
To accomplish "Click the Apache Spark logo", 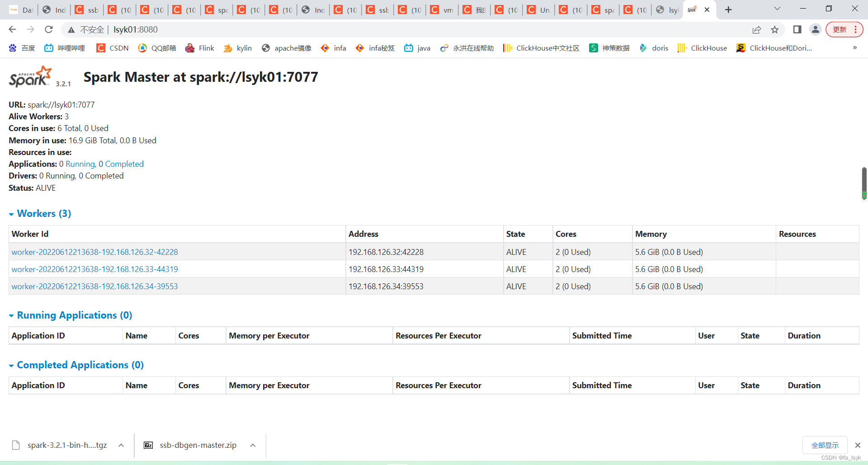I will 30,76.
